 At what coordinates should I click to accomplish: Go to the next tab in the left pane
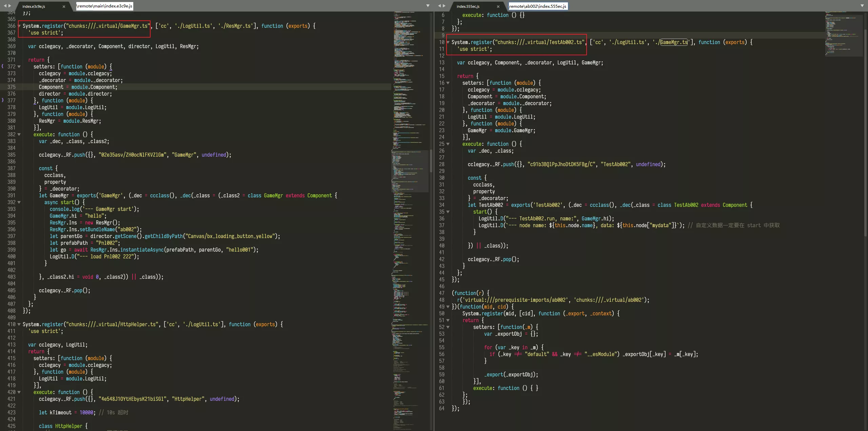click(x=10, y=6)
